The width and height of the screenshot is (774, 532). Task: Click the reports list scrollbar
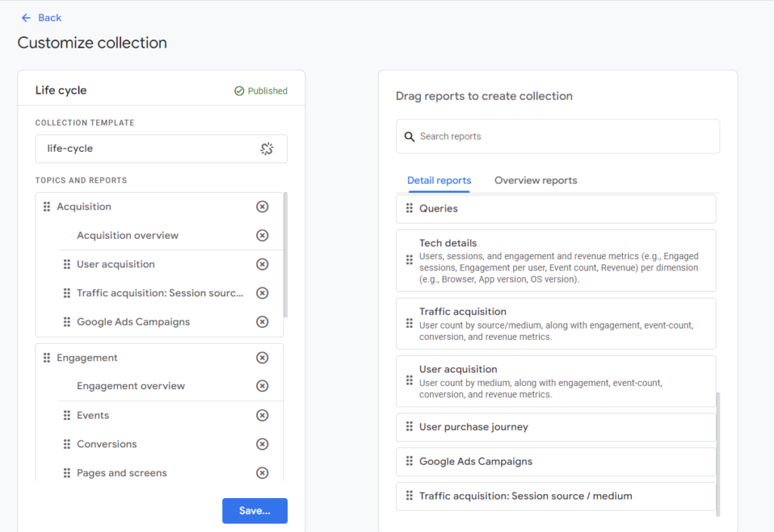click(718, 454)
